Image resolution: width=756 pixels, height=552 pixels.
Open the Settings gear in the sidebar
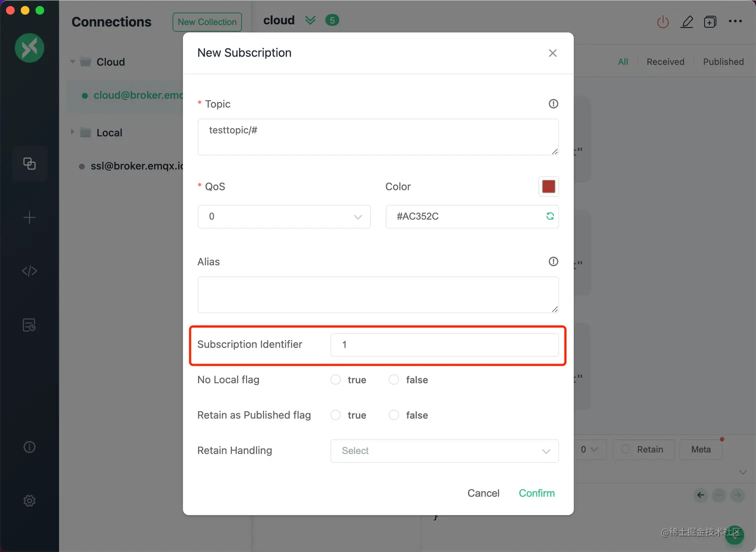tap(29, 500)
